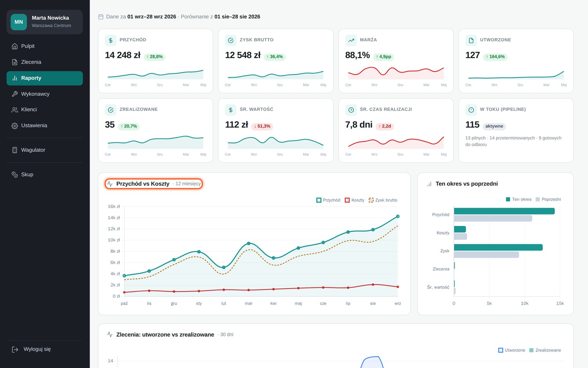Image resolution: width=588 pixels, height=368 pixels.
Task: Click the alert icon on W toku card
Action: 471,110
